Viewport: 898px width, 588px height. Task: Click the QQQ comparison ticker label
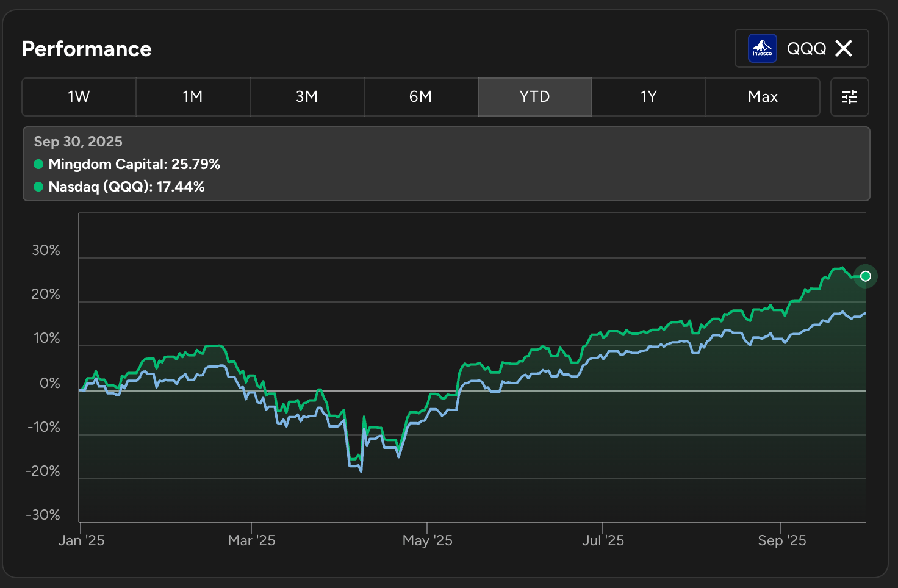coord(806,48)
